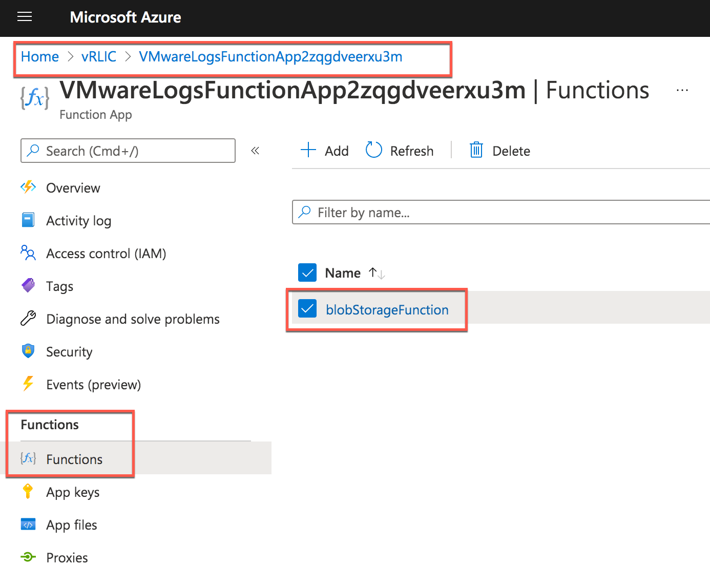Click the plus icon for Add
This screenshot has width=710, height=588.
[x=308, y=150]
